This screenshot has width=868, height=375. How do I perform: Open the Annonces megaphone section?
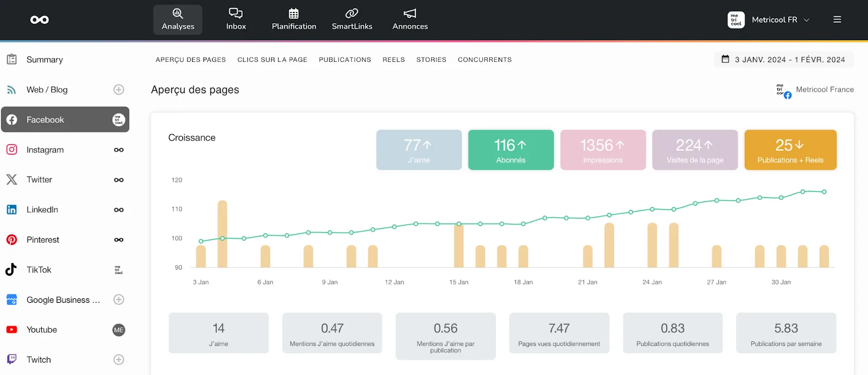[x=410, y=20]
